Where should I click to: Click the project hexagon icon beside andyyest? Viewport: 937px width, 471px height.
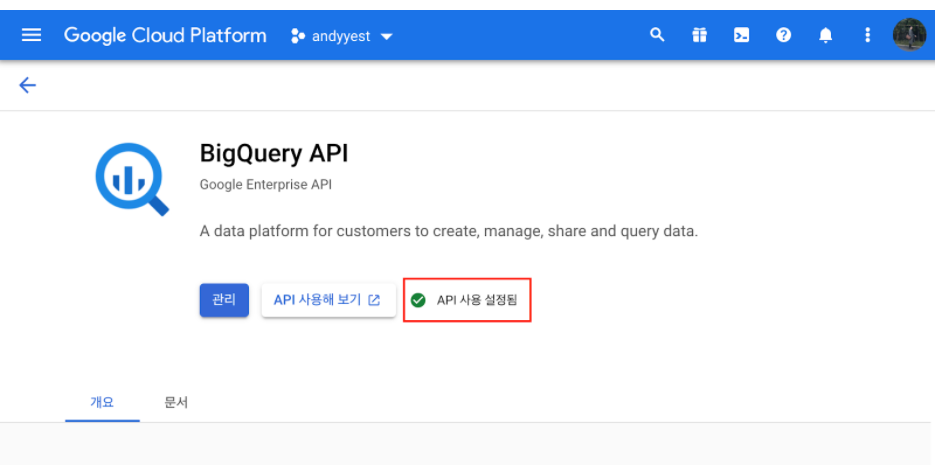[298, 36]
